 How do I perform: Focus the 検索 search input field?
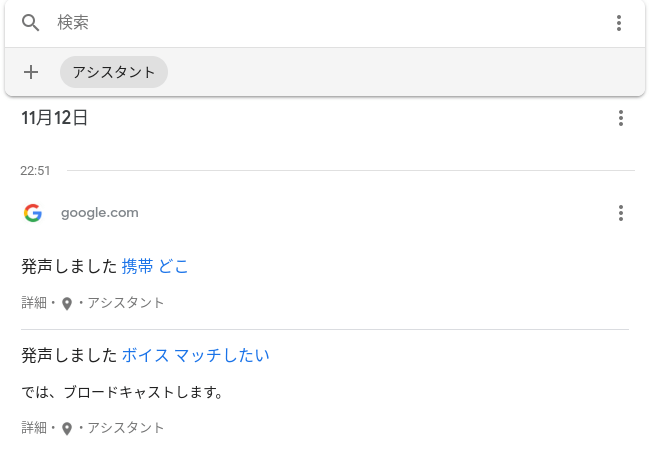[327, 23]
